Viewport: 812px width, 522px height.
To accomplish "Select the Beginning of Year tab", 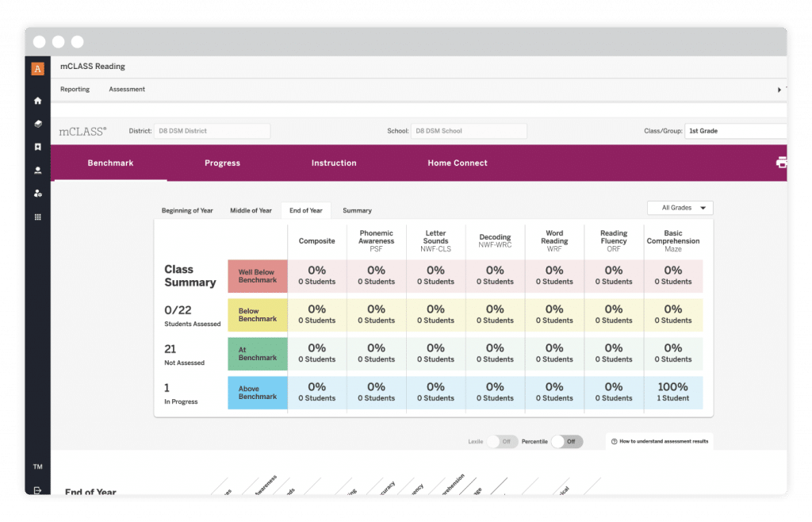I will coord(187,210).
